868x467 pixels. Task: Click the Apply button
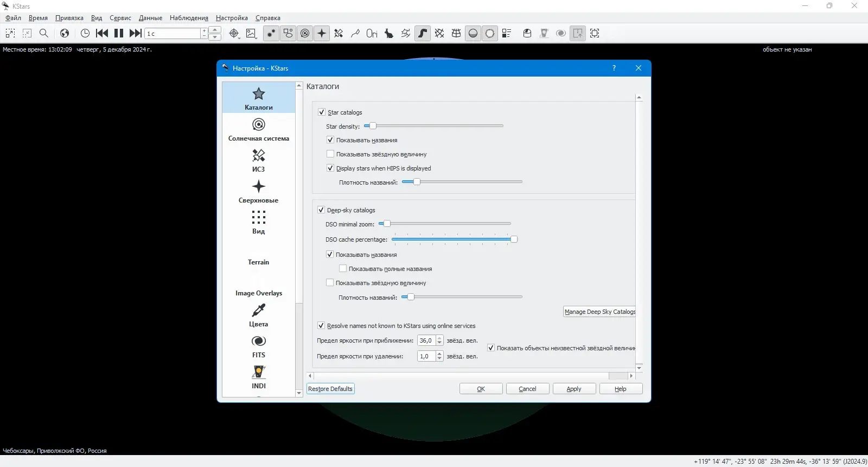pyautogui.click(x=575, y=389)
